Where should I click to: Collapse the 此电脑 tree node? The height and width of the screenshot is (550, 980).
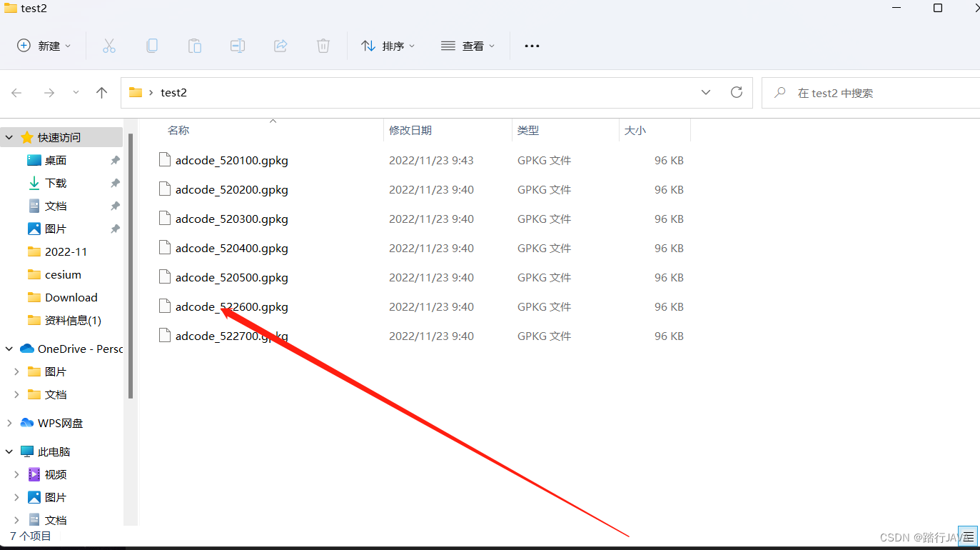[x=9, y=451]
